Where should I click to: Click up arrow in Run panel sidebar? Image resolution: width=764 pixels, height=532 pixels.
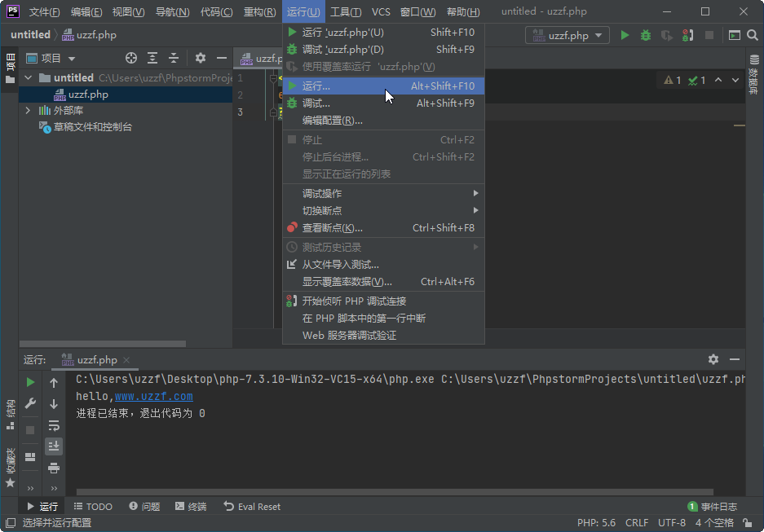pos(54,383)
